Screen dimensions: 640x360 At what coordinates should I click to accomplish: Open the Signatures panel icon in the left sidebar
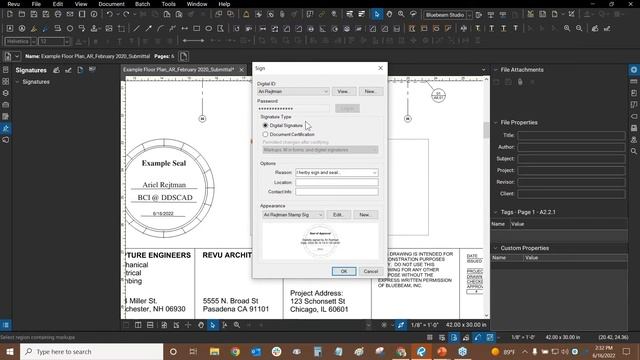click(x=6, y=129)
